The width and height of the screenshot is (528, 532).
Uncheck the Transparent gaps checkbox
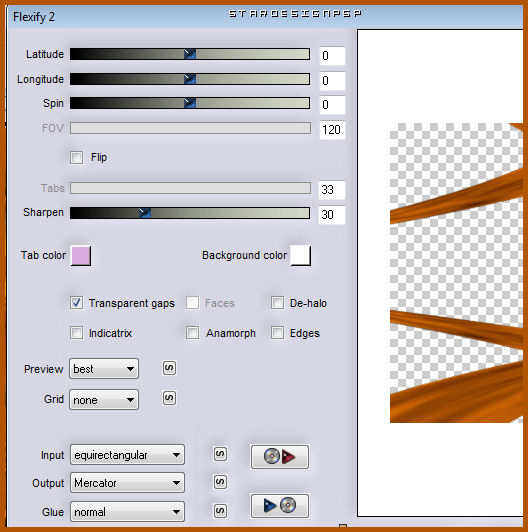point(76,303)
